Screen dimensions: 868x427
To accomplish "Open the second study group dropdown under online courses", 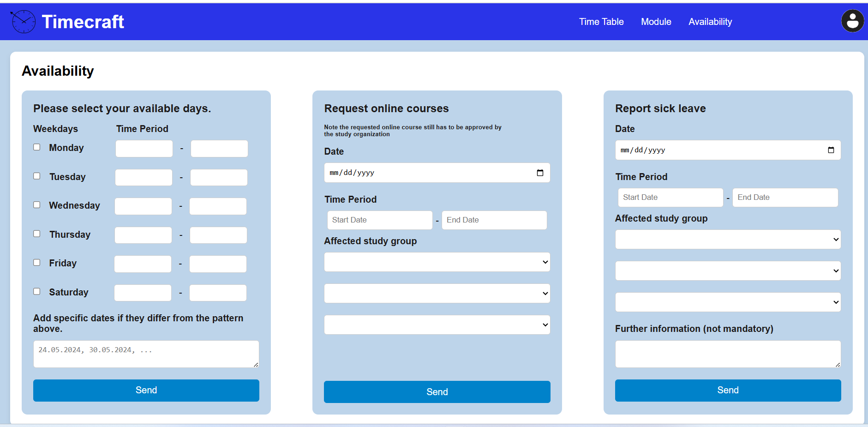I will coord(437,293).
